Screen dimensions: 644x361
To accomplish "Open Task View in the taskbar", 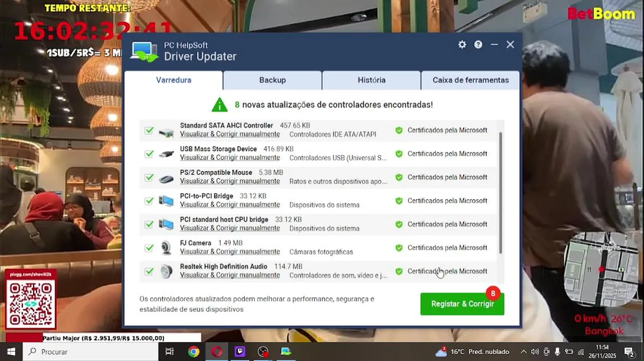I will [x=170, y=351].
